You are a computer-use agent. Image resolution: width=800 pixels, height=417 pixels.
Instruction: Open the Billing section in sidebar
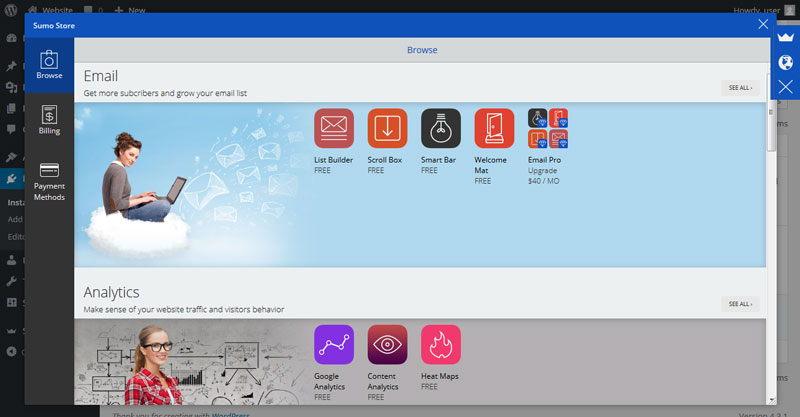49,120
